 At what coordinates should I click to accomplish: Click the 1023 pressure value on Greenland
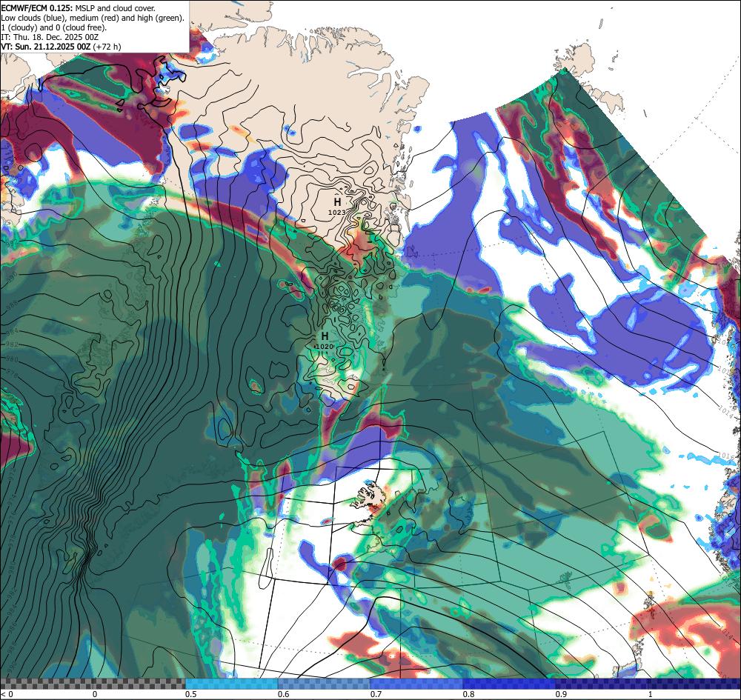click(337, 213)
